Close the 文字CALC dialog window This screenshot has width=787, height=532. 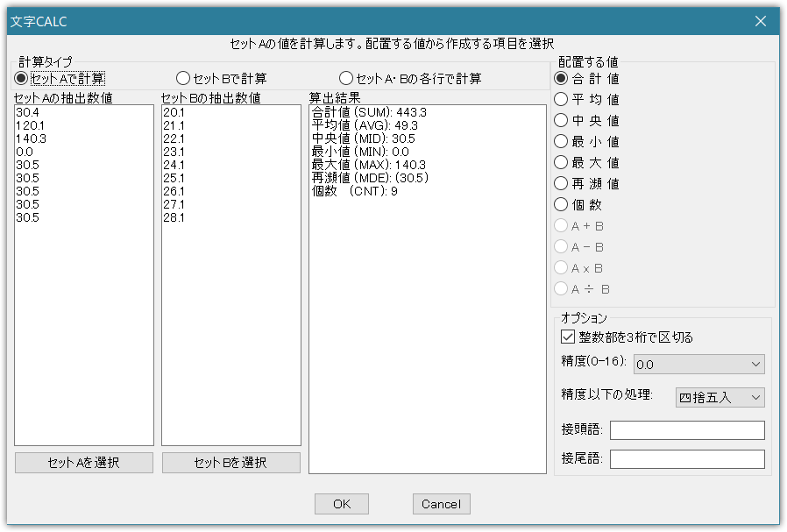[x=762, y=21]
